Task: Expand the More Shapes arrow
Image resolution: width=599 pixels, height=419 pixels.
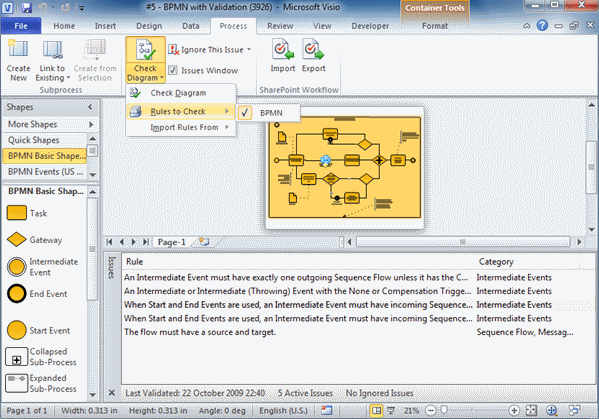Action: (x=91, y=124)
